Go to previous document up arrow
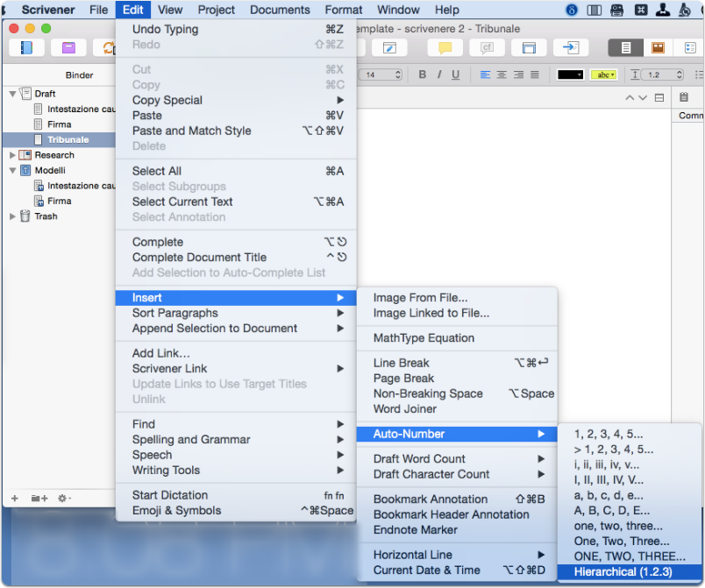705x588 pixels. [x=630, y=97]
